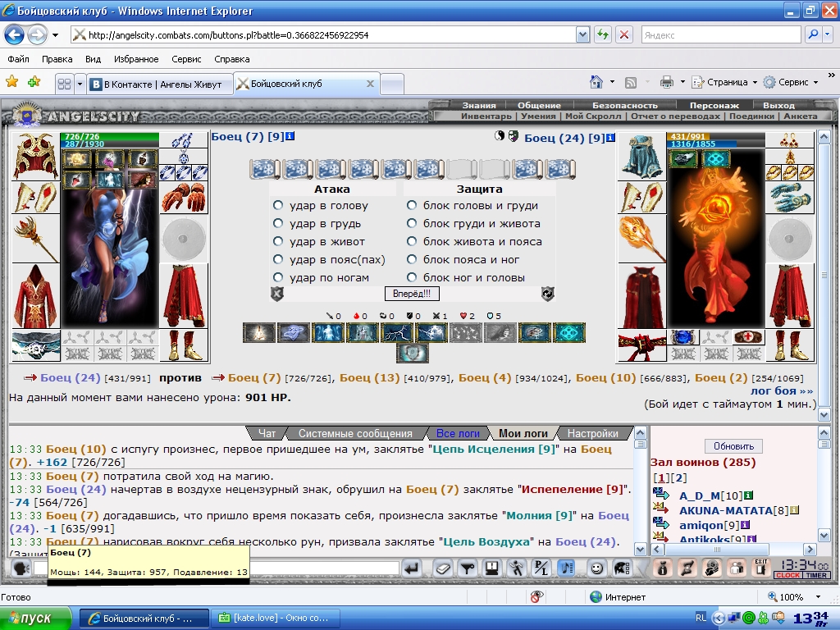Click the chat log scrollbar down arrow
Image resolution: width=840 pixels, height=630 pixels.
(640, 549)
